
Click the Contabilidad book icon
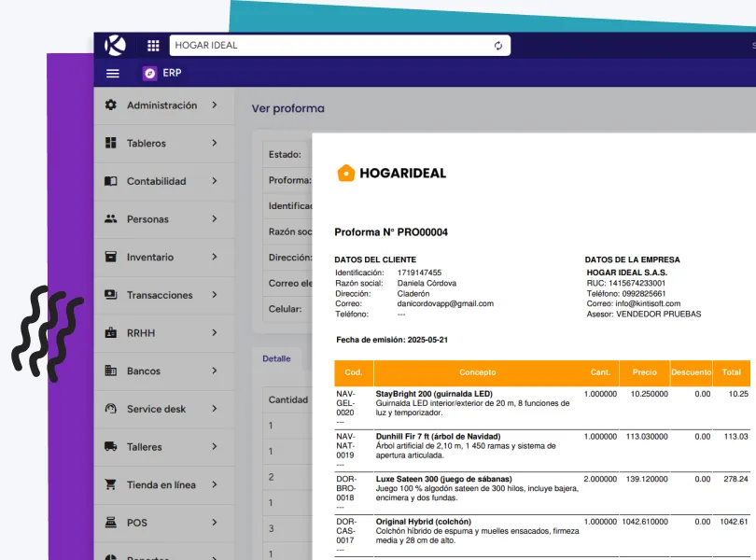(x=111, y=181)
